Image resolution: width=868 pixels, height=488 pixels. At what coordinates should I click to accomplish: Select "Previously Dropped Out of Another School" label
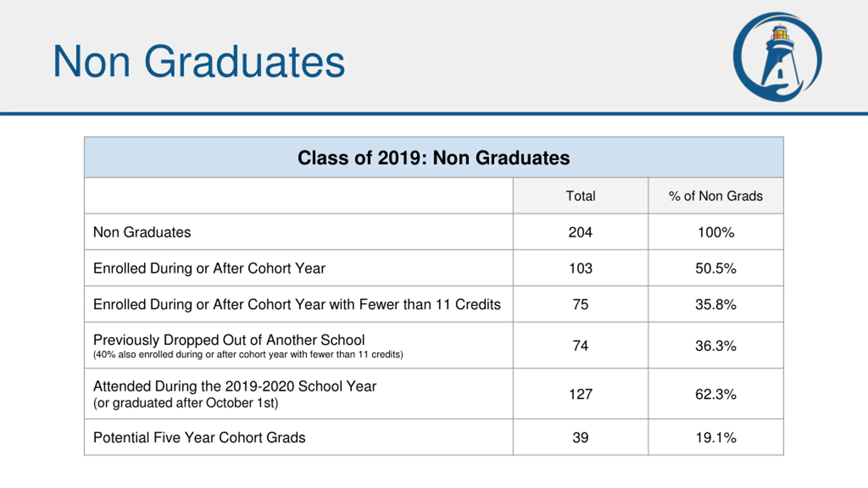229,340
